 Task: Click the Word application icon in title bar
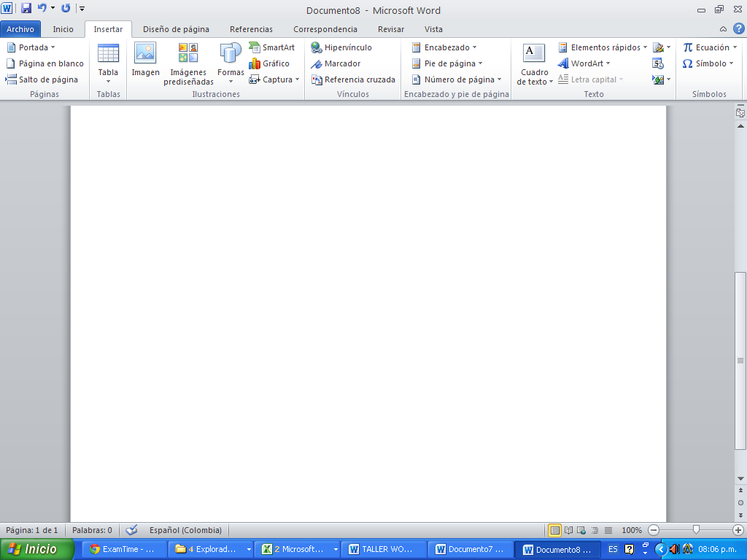coord(7,8)
